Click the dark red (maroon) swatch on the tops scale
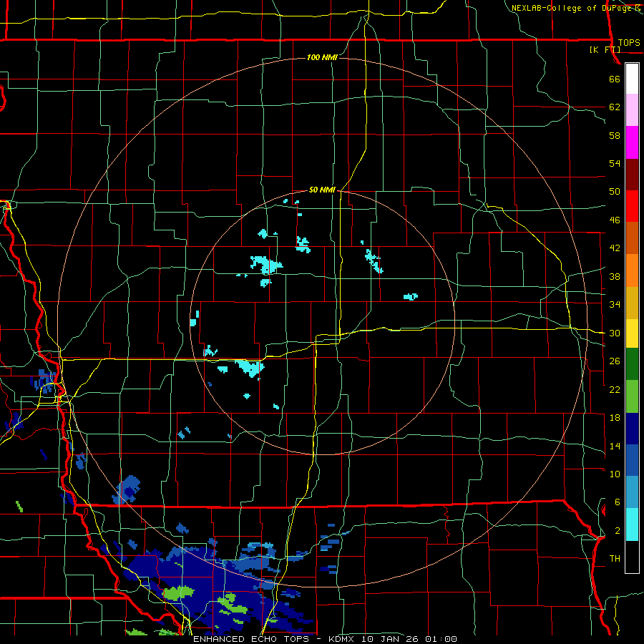 pyautogui.click(x=632, y=175)
